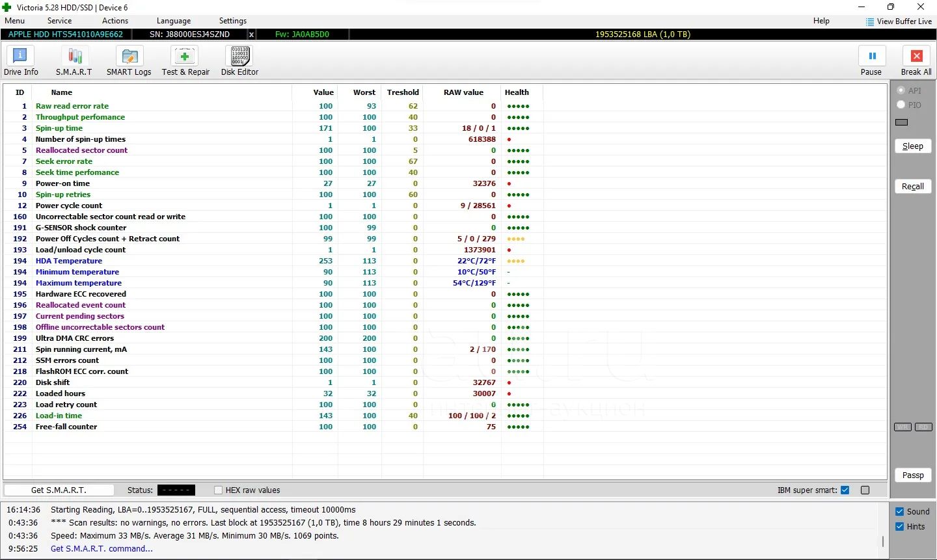Click the Fw: JA0AB5D0 firmware label

[x=302, y=34]
